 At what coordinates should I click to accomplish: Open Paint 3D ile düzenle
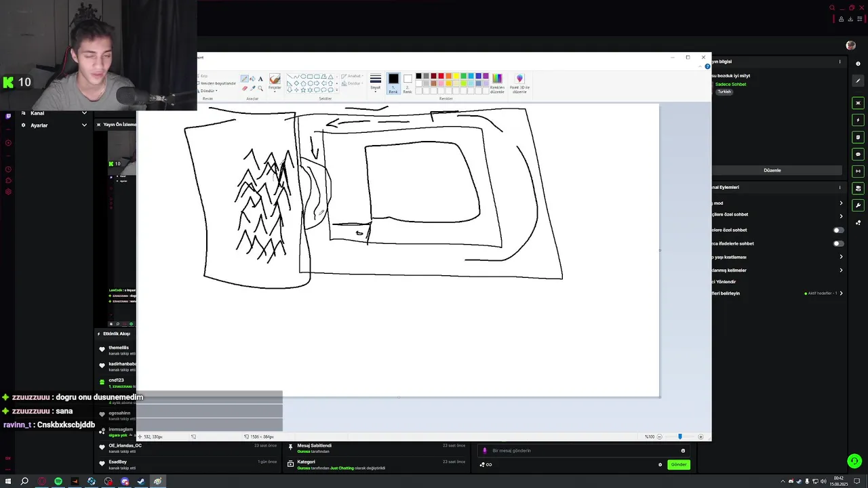[x=520, y=83]
